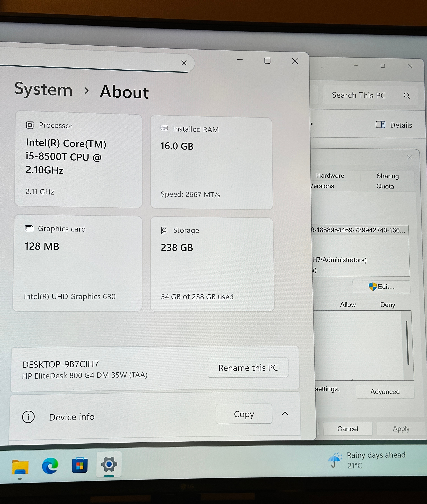Image resolution: width=427 pixels, height=504 pixels.
Task: Select the Administrators entry in user list
Action: coord(339,260)
